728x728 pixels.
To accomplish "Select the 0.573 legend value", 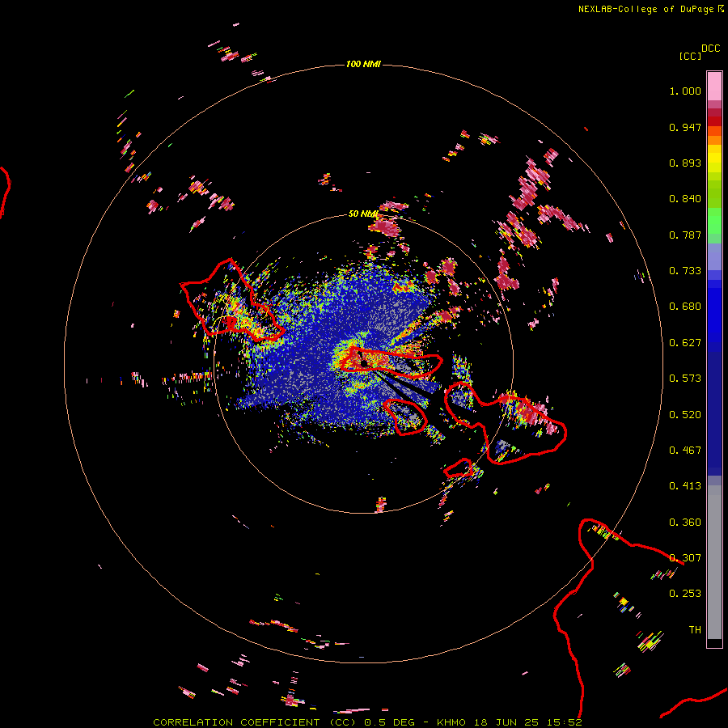I will 685,379.
